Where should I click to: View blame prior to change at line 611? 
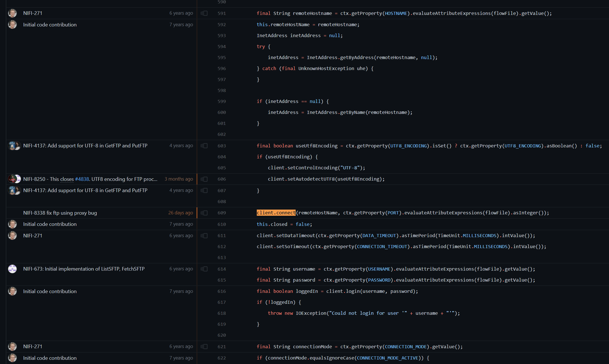(204, 236)
